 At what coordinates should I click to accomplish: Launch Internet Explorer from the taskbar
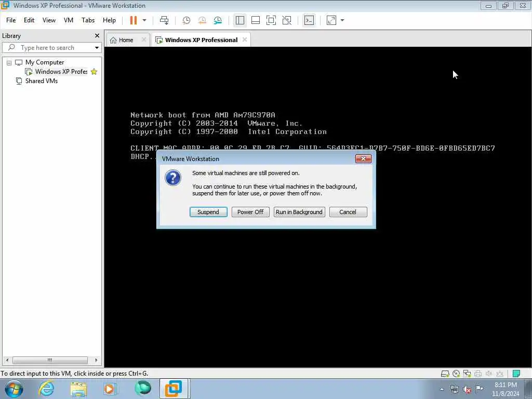click(x=46, y=389)
